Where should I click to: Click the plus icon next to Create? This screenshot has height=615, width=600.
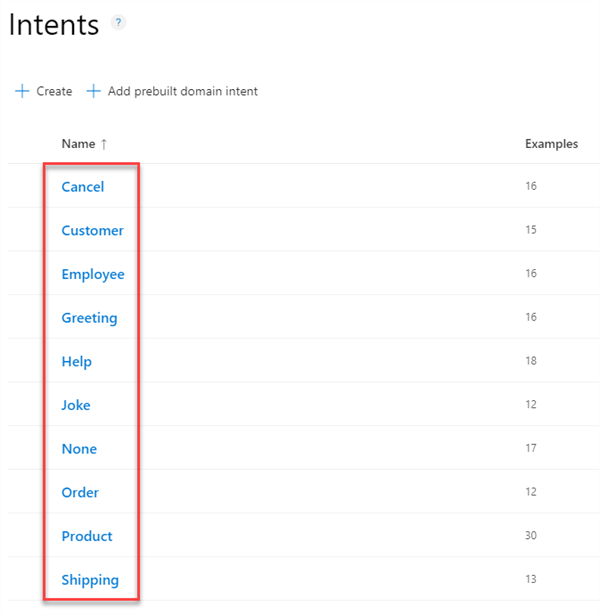click(22, 91)
